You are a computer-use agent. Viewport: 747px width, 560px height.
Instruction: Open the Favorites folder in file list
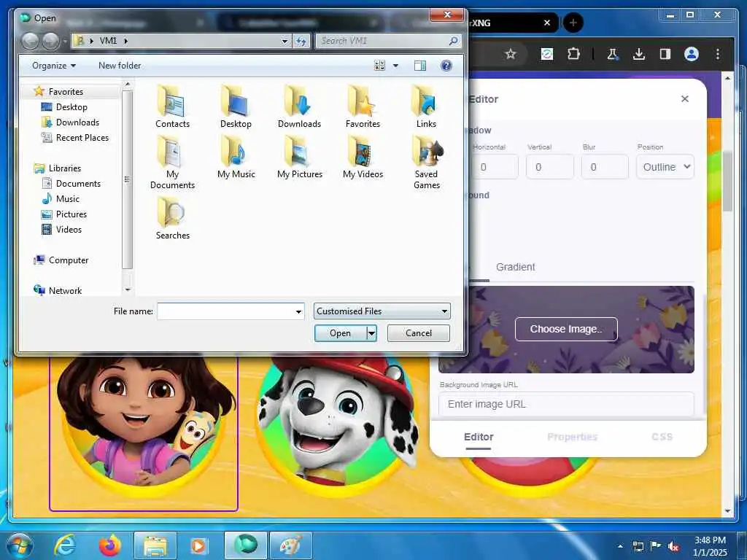[x=363, y=106]
